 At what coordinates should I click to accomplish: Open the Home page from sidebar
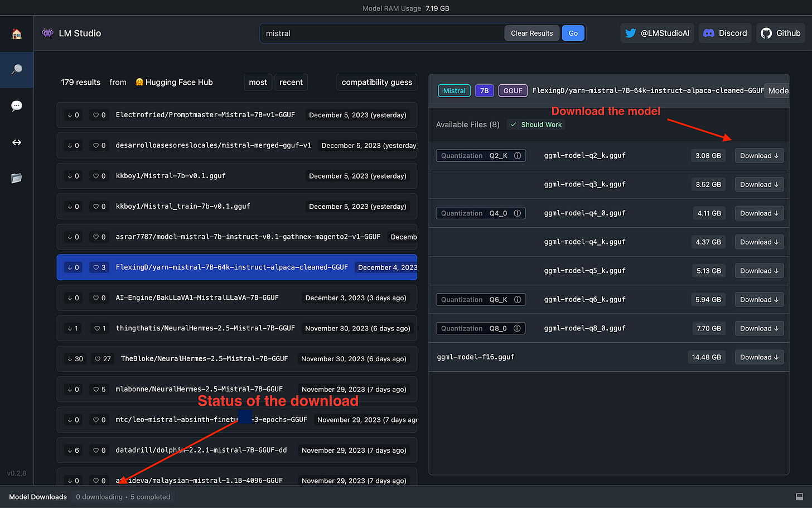pyautogui.click(x=17, y=33)
